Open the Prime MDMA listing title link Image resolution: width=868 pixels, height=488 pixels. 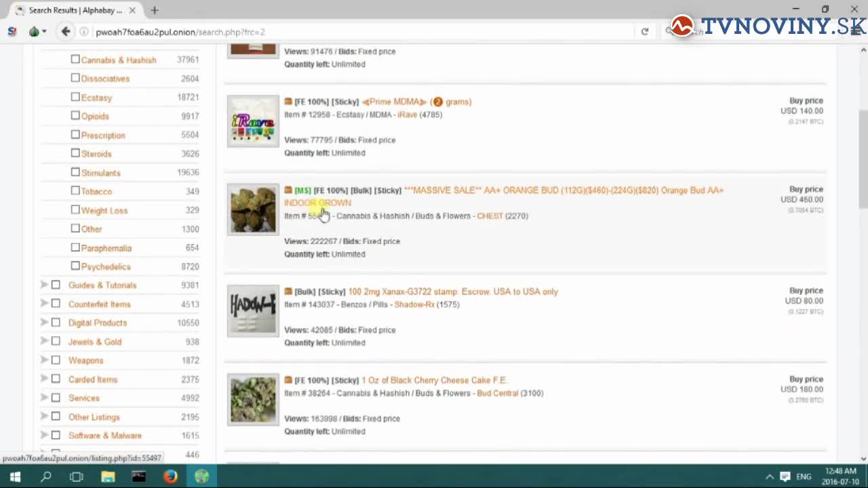(416, 102)
